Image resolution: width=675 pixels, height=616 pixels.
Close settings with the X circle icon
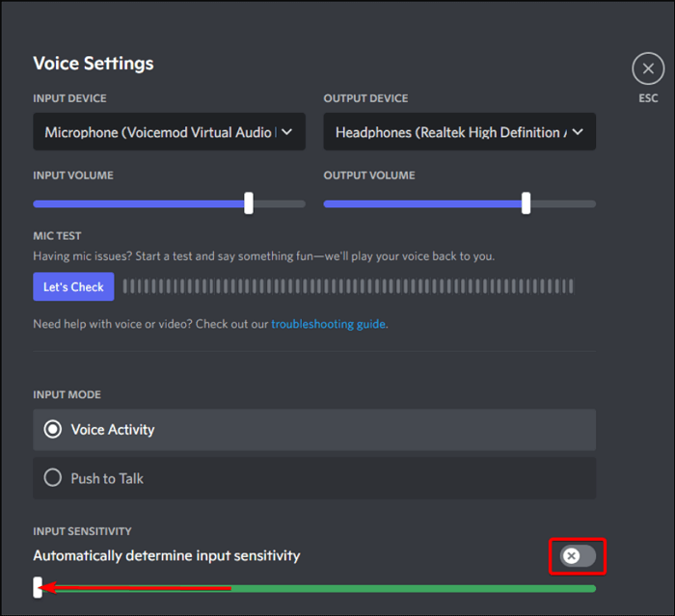(648, 69)
